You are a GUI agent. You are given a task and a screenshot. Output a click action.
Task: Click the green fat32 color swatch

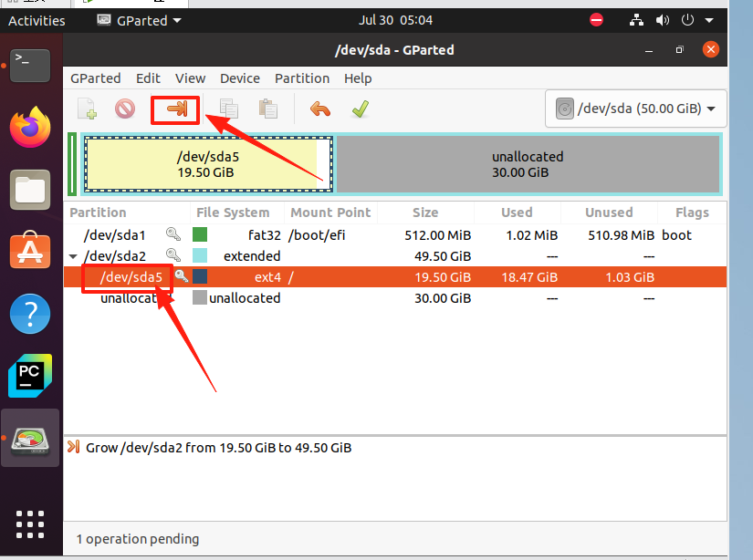click(x=200, y=234)
